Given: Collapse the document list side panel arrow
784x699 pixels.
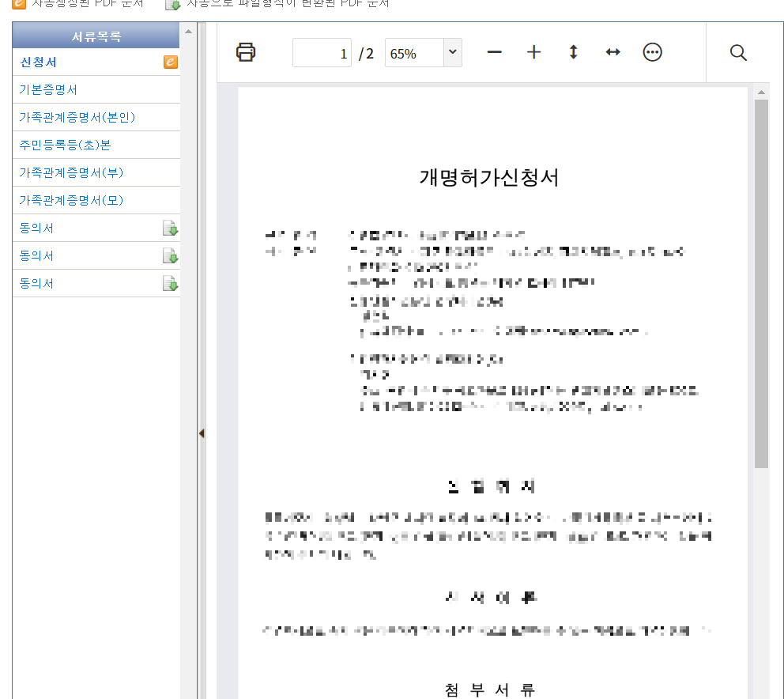Looking at the screenshot, I should (x=202, y=433).
